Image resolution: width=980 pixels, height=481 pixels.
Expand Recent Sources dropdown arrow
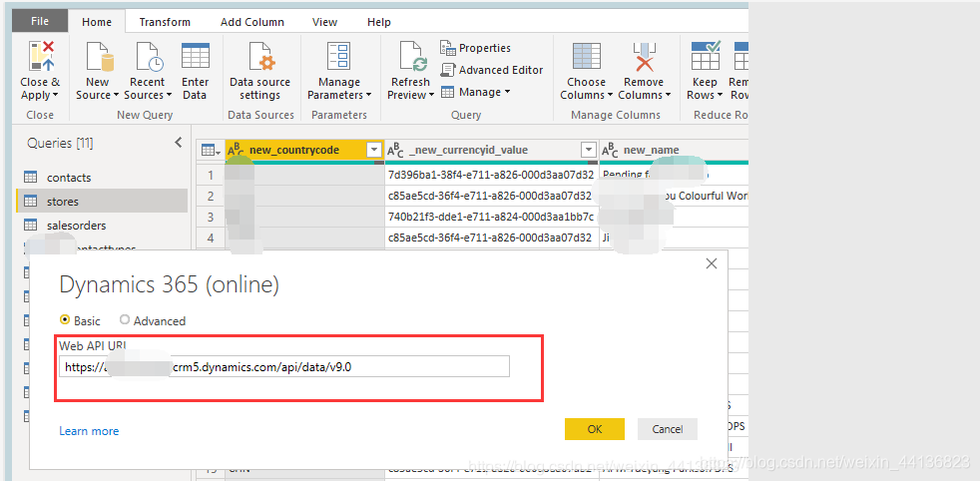click(x=169, y=95)
